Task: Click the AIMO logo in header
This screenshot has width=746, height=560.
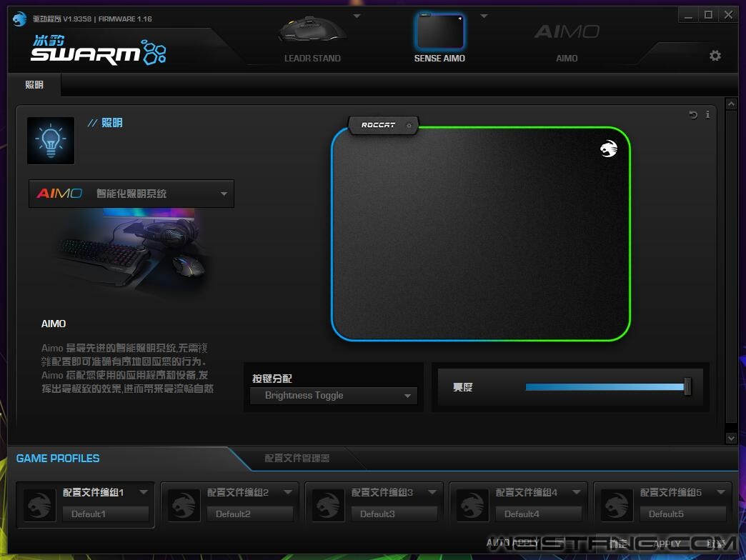Action: coord(567,32)
